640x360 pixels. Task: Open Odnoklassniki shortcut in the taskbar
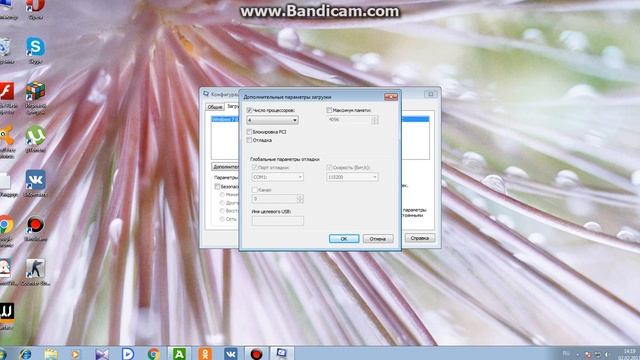[205, 354]
